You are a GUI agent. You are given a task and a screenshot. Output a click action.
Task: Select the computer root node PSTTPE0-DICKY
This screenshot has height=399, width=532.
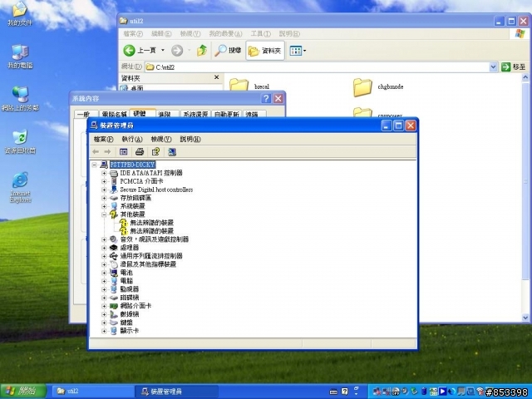click(132, 165)
